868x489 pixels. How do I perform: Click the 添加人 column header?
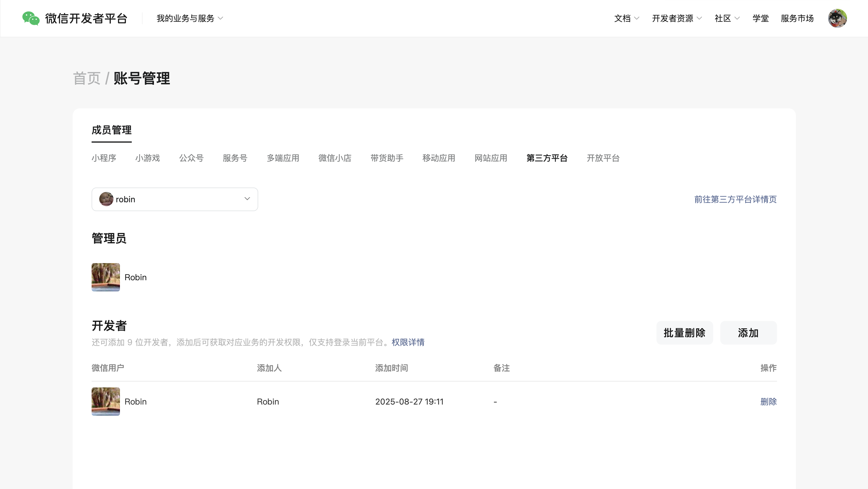click(269, 368)
